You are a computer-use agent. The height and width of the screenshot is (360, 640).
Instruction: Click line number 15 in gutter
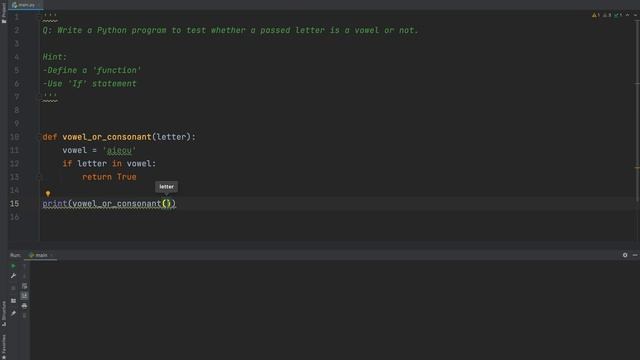pyautogui.click(x=14, y=204)
